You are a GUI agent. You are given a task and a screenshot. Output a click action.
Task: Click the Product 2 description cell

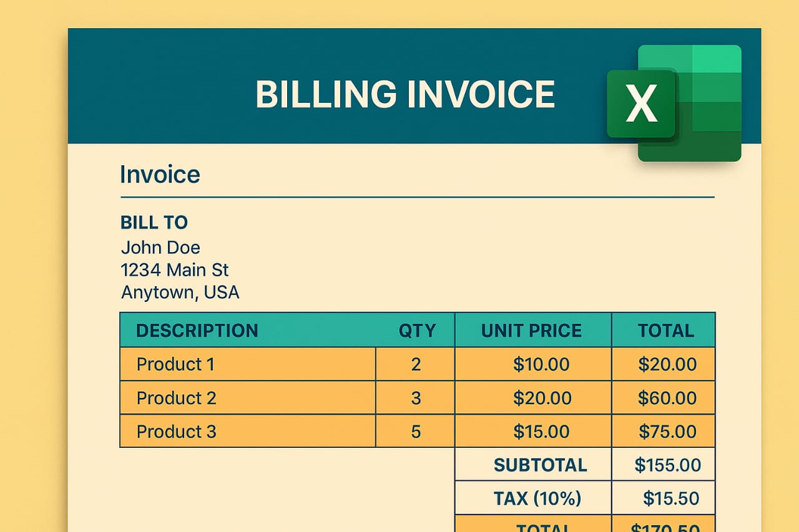point(247,398)
